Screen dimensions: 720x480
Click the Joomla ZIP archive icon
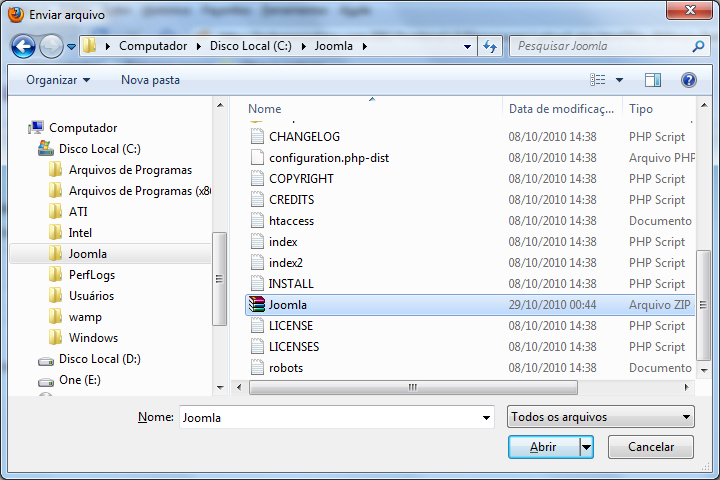257,305
